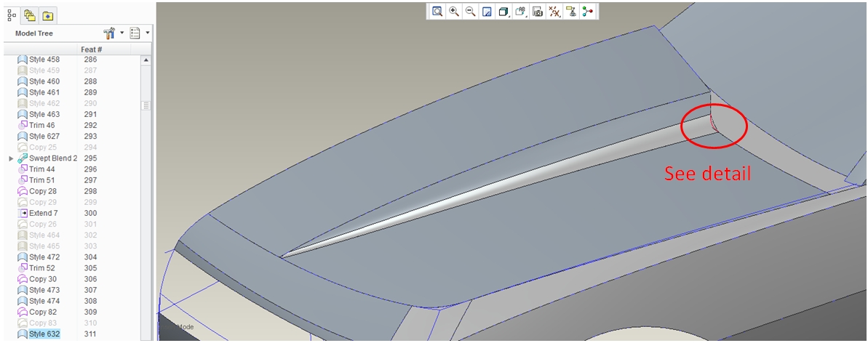868x343 pixels.
Task: Click the Style 458 feature icon
Action: click(x=22, y=59)
